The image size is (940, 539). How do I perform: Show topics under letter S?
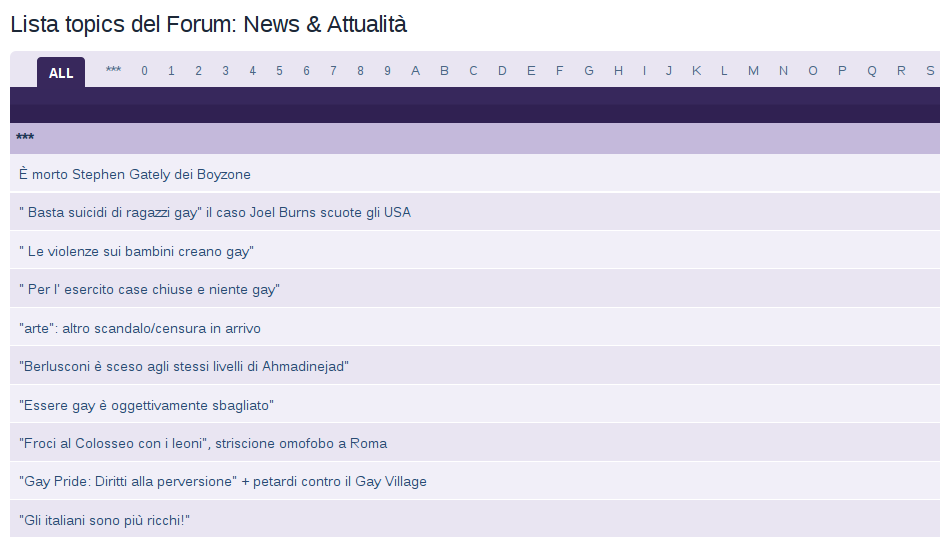pyautogui.click(x=930, y=71)
